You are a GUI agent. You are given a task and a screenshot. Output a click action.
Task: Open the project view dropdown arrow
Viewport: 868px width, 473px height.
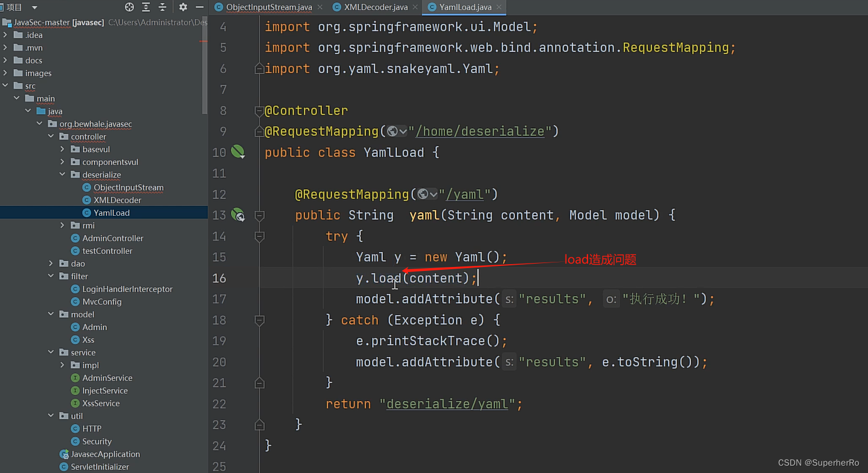point(34,7)
